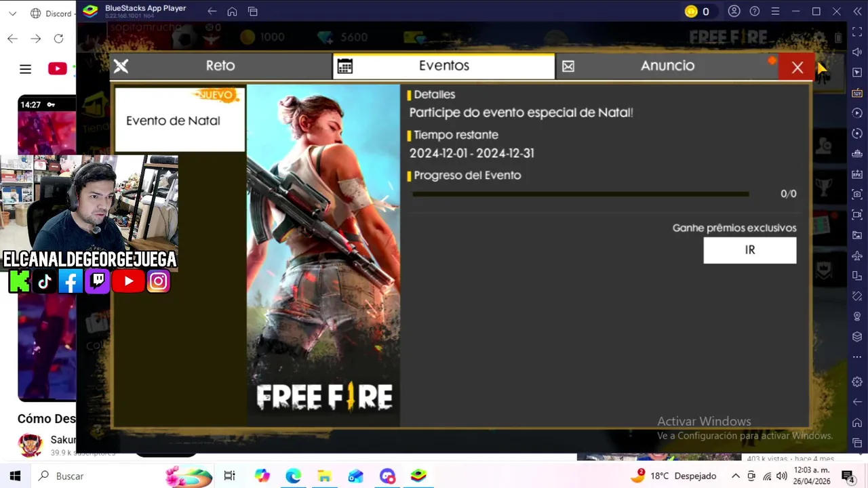Click the Free Fire character banner image

[323, 256]
